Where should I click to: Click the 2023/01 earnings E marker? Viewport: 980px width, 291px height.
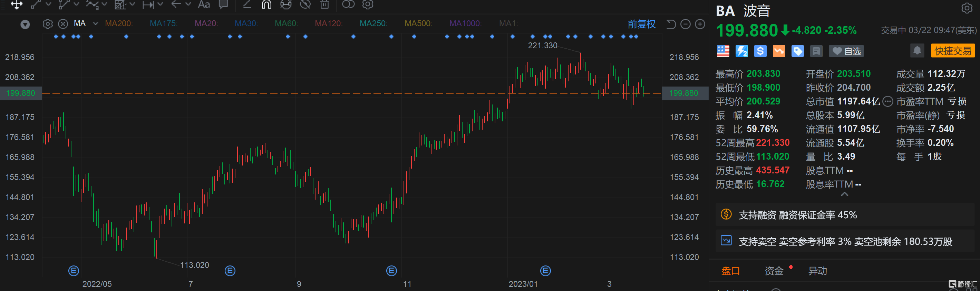pyautogui.click(x=545, y=271)
